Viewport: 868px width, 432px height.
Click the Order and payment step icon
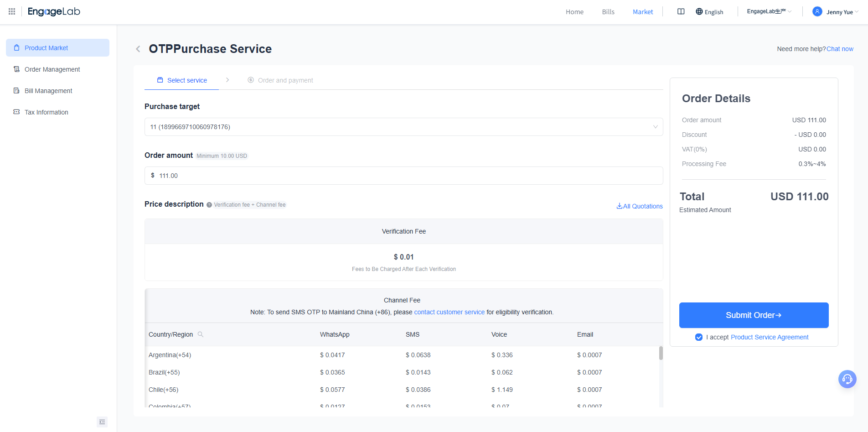click(251, 80)
